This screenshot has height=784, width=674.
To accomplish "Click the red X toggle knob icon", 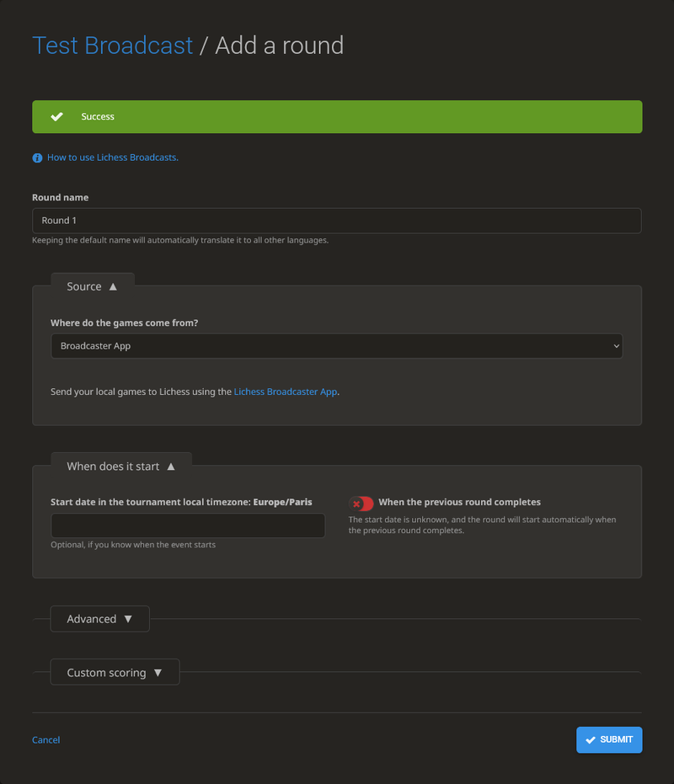I will (357, 504).
